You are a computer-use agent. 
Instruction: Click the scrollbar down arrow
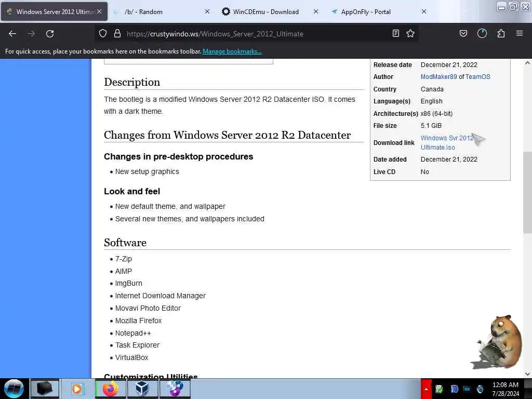point(527,374)
